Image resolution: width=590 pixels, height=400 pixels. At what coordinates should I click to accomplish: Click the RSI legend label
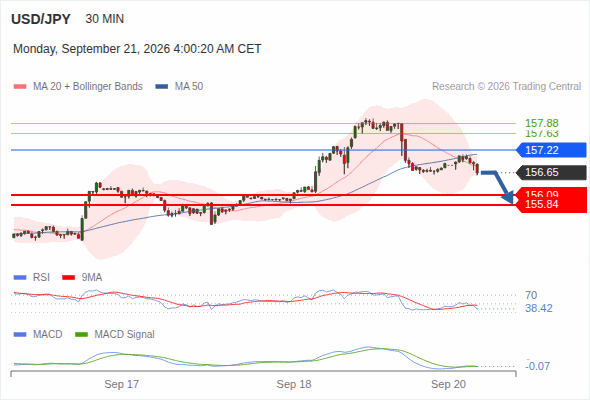[x=41, y=278]
